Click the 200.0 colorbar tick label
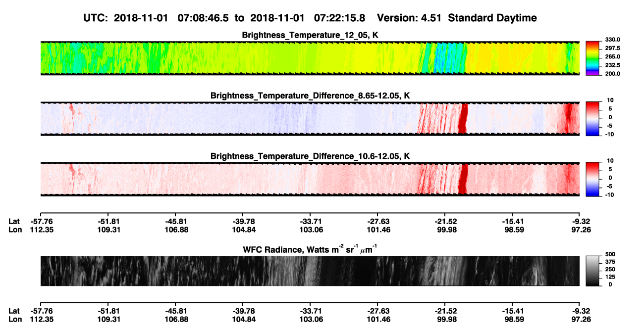This screenshot has height=330, width=644. [612, 73]
